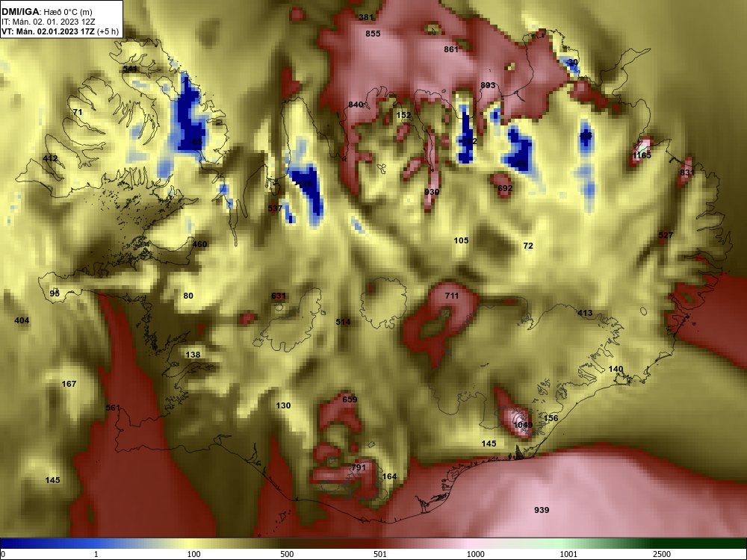Click the 561 value label

(113, 408)
